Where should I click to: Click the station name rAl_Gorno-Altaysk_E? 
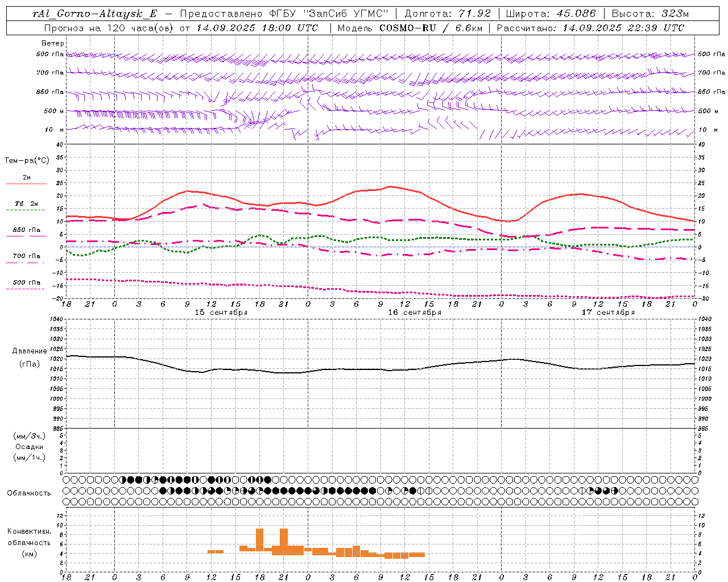click(x=95, y=14)
